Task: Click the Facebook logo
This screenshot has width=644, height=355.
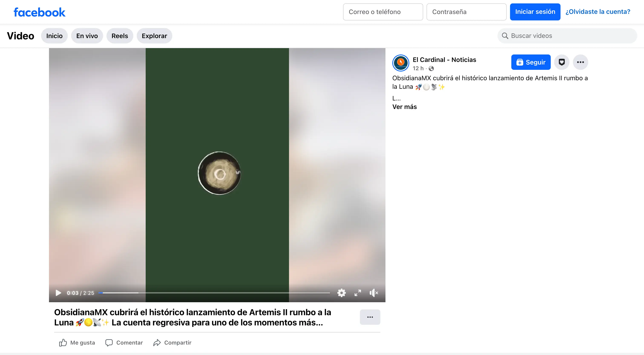Action: (x=39, y=12)
